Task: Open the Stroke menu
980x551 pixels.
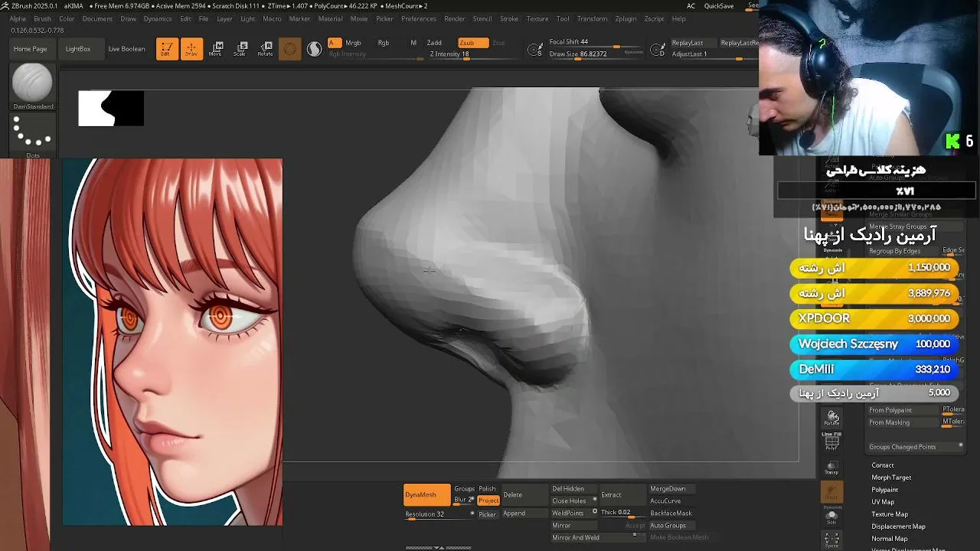Action: (x=509, y=18)
